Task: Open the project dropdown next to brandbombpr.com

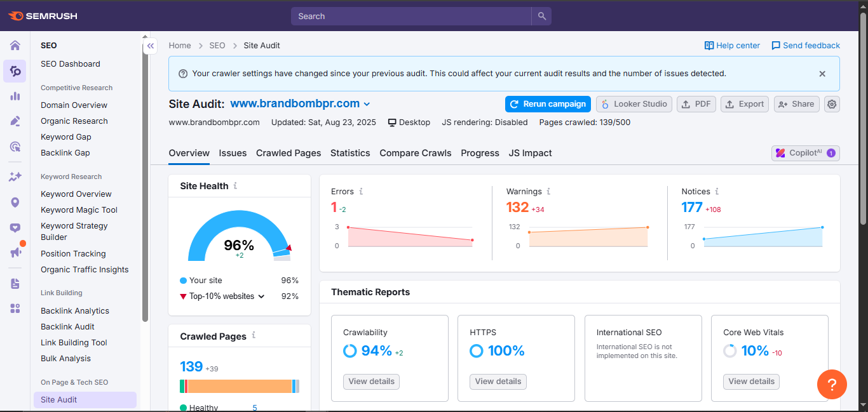Action: tap(367, 104)
